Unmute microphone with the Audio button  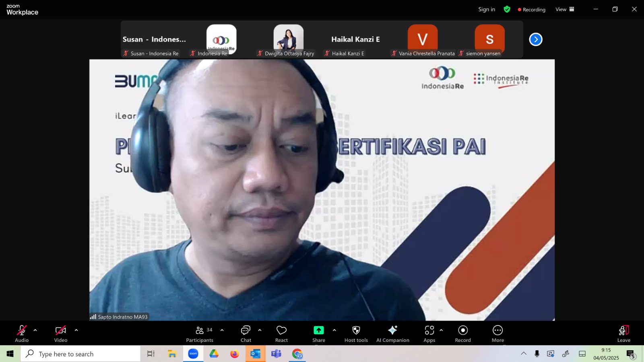coord(22,333)
